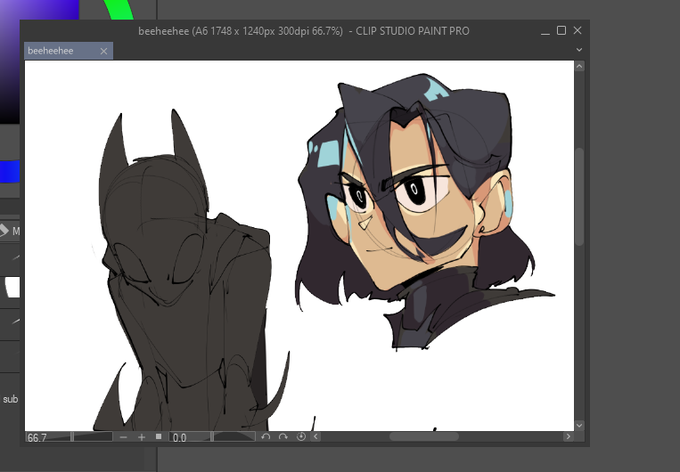Open the canvas tab list dropdown chevron
This screenshot has height=472, width=680.
click(x=579, y=50)
